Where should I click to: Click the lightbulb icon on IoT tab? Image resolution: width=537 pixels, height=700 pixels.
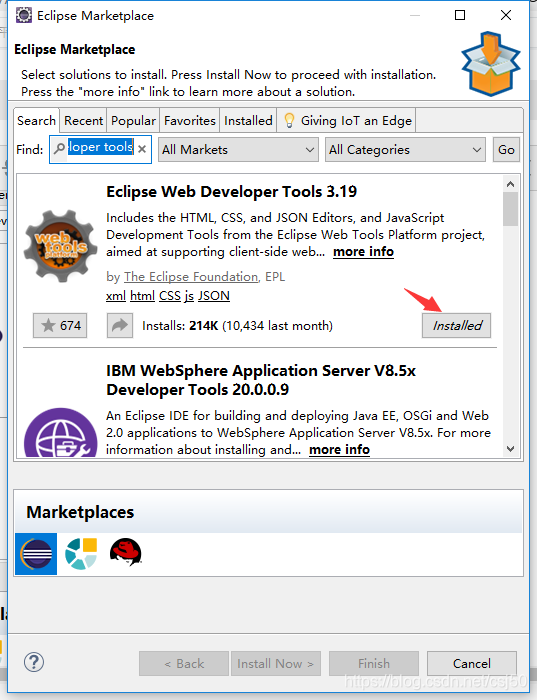tap(289, 121)
